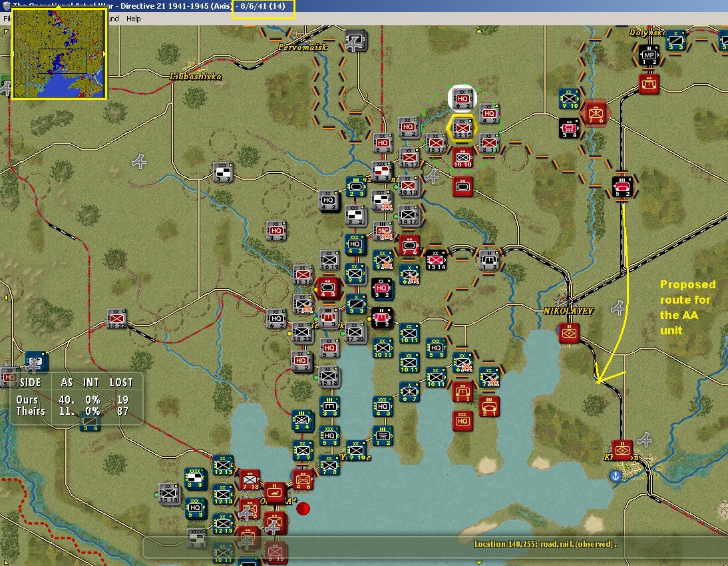This screenshot has width=728, height=566.
Task: Click the Location 140,255 status text
Action: [545, 544]
